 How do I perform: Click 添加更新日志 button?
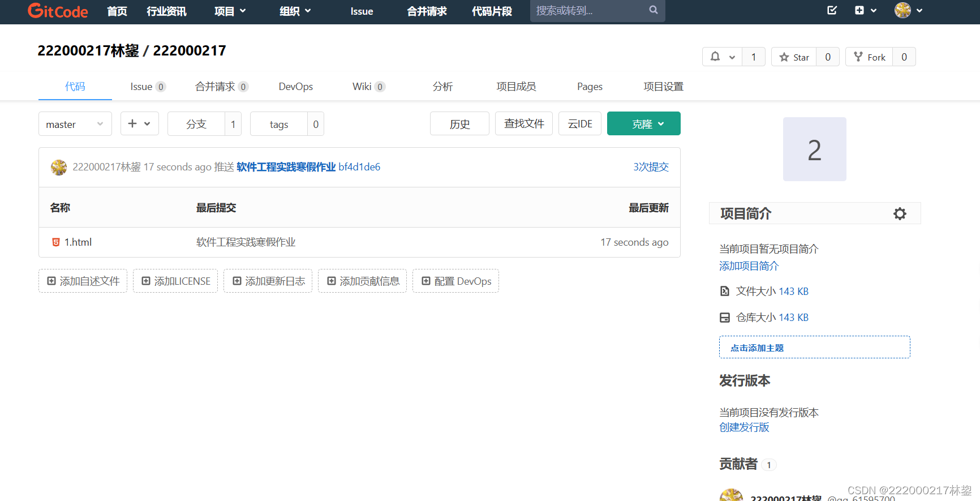268,281
